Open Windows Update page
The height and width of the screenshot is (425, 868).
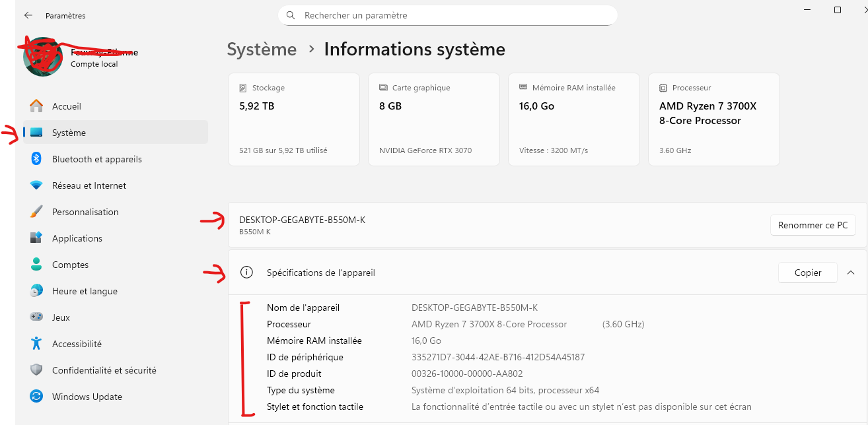click(116, 397)
